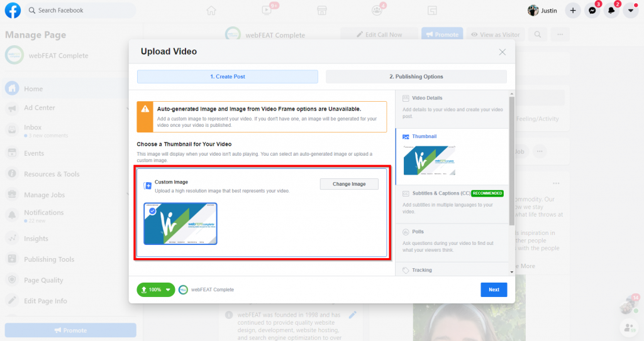The image size is (644, 341).
Task: Click View as Visitor button
Action: pos(496,35)
